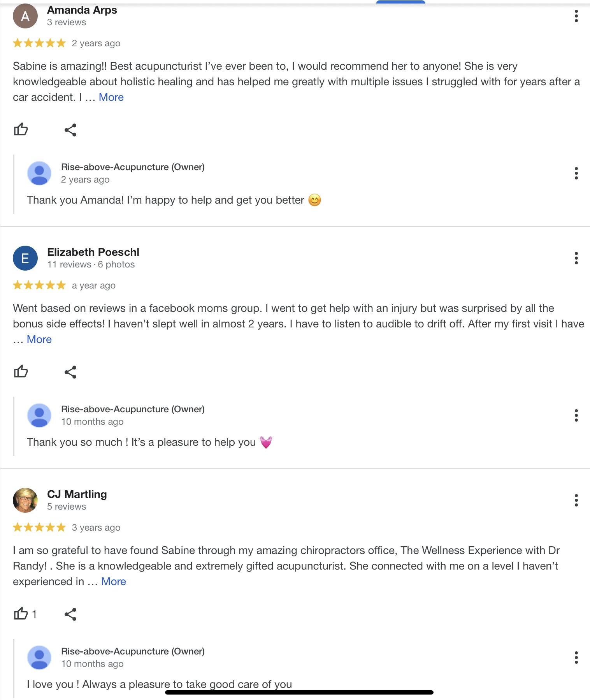Like Amanda Arps' review
Image resolution: width=590 pixels, height=700 pixels.
pyautogui.click(x=21, y=129)
